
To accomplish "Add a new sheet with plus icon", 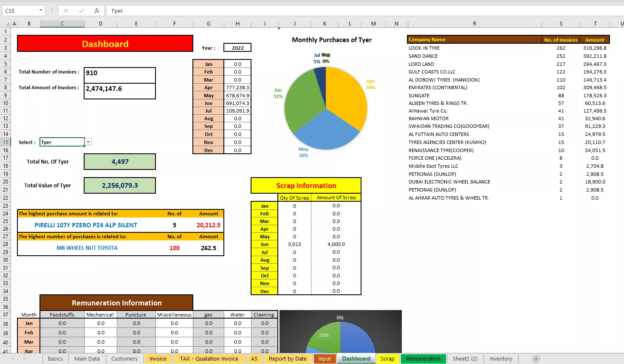I will coord(536,359).
